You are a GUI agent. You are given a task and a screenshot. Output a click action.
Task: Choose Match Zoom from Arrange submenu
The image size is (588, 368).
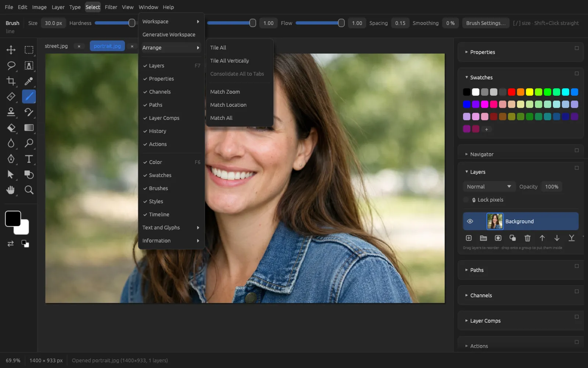pos(240,92)
